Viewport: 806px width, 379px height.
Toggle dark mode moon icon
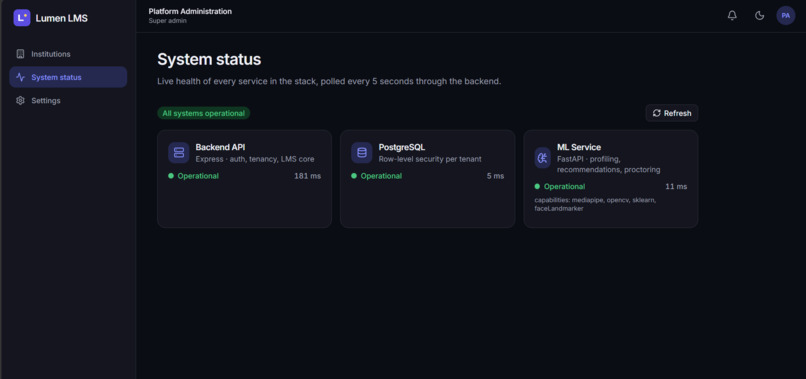[x=759, y=15]
